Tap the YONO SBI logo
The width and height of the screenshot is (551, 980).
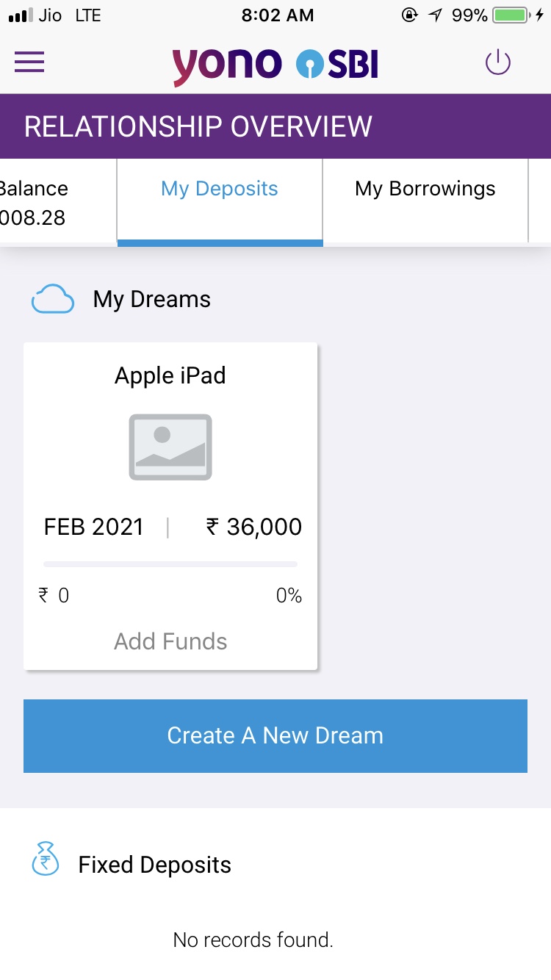tap(275, 65)
